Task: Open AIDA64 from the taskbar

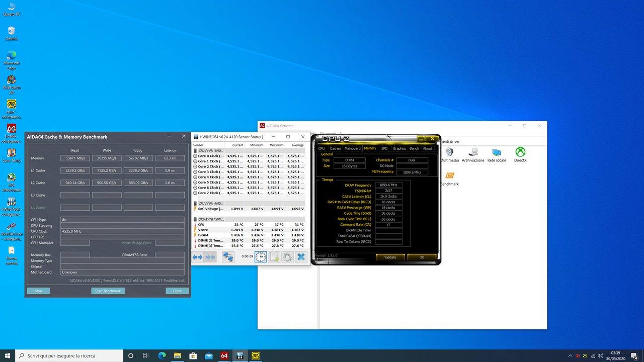Action: pos(224,356)
